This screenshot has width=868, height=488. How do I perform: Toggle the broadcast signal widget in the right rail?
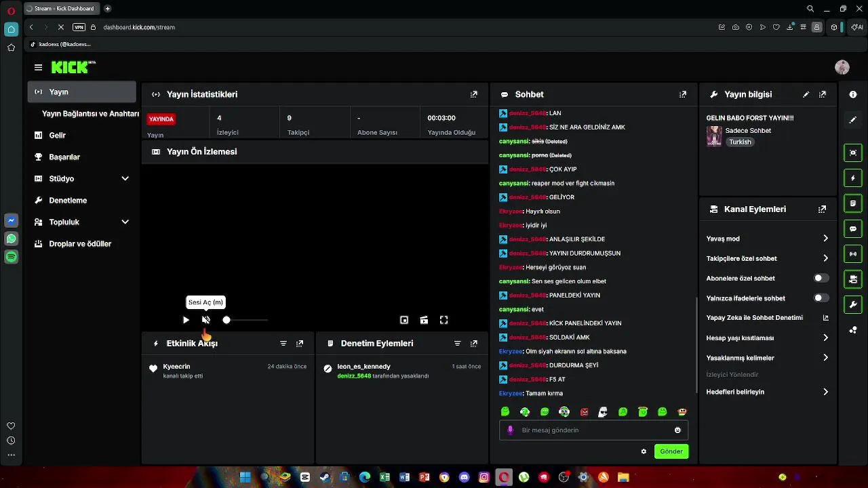click(853, 254)
